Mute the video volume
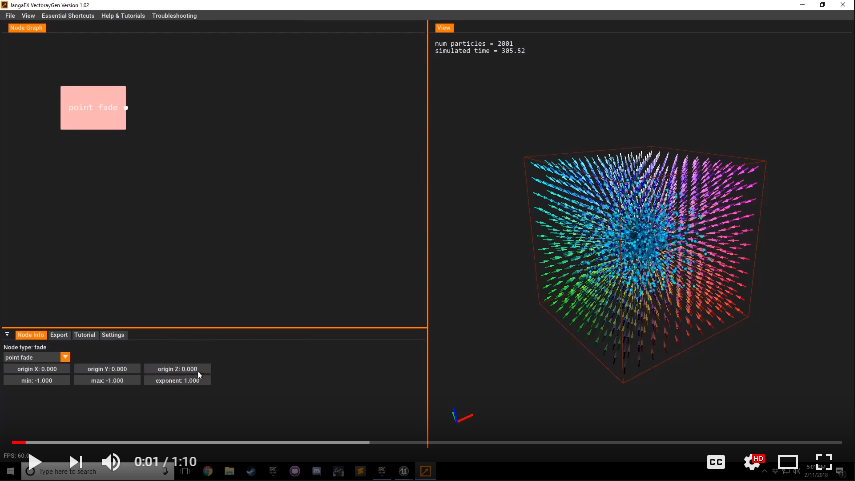855x481 pixels. [x=111, y=462]
